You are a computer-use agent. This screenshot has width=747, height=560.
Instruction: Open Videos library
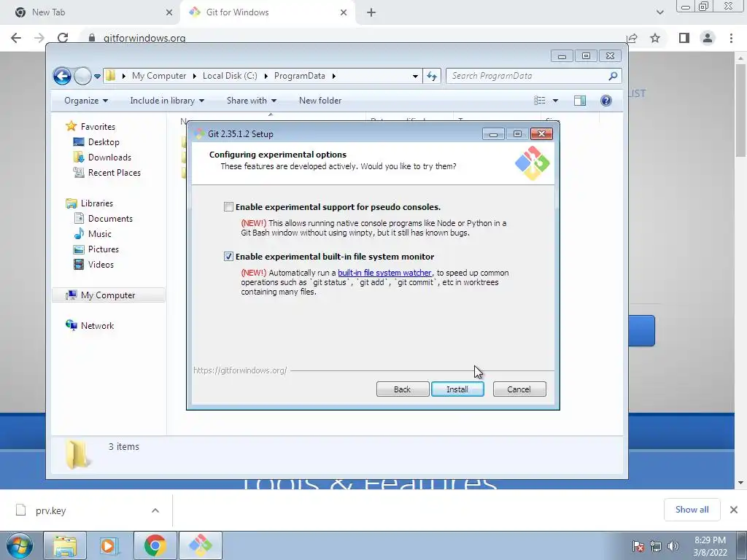coord(101,264)
